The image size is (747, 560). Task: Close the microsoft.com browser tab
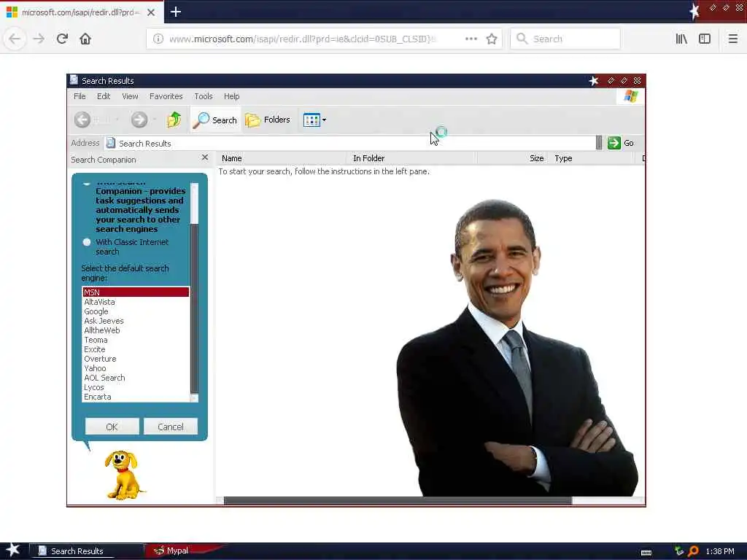coord(151,12)
